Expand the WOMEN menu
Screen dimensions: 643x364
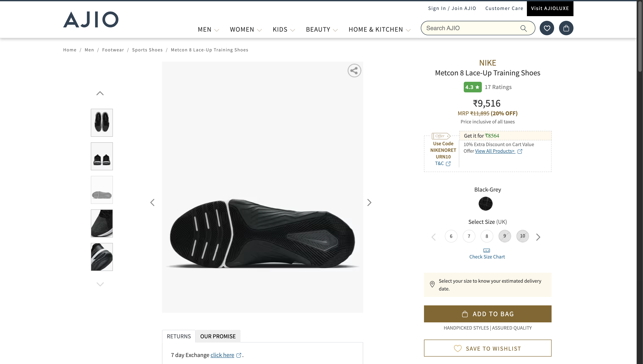coord(246,30)
